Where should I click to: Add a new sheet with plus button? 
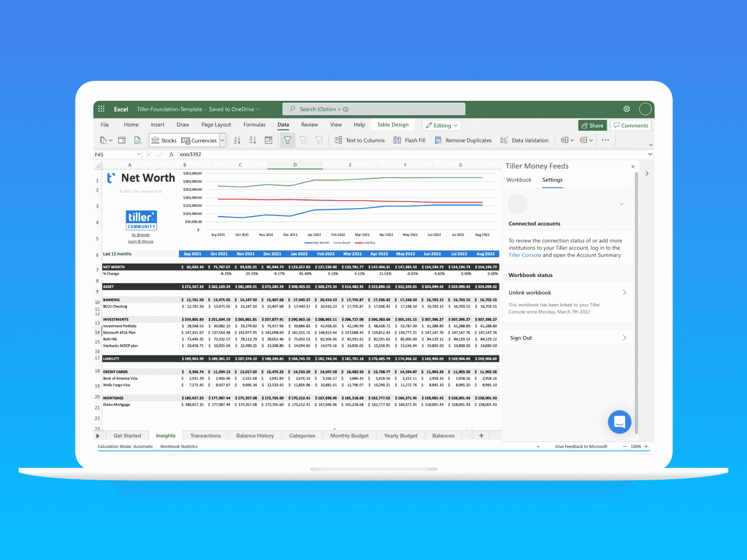click(481, 435)
